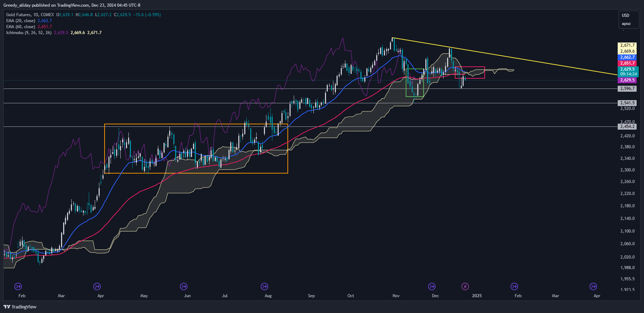
Task: Click the purple 2,629.5 price label
Action: pos(627,80)
